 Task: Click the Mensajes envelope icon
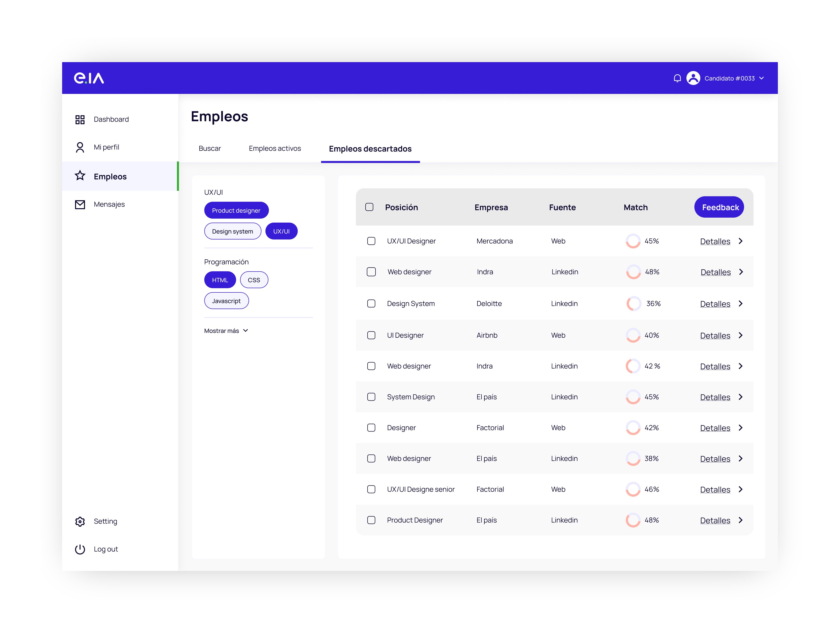[80, 204]
